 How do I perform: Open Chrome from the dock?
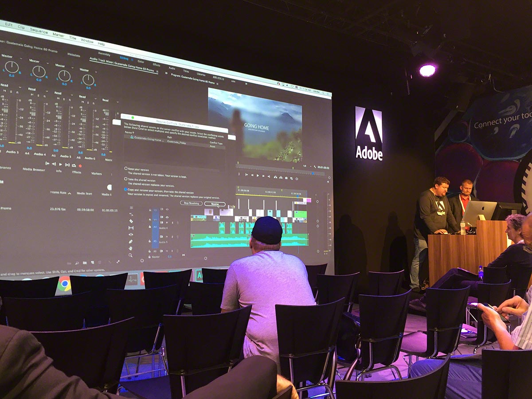64,284
